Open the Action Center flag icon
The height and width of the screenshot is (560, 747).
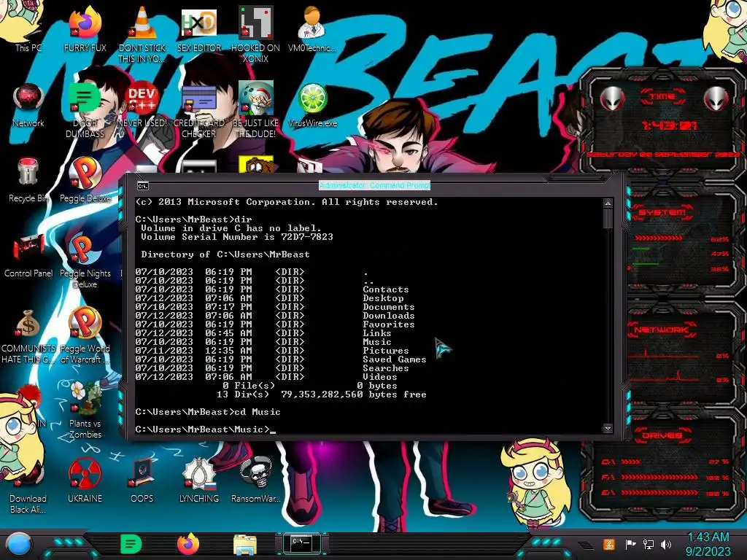coord(630,545)
